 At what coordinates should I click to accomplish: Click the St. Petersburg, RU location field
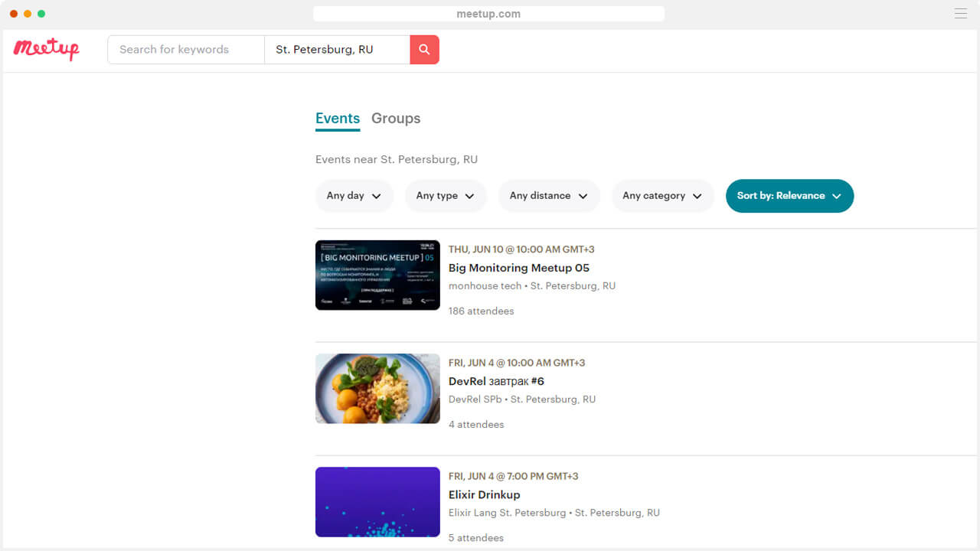point(337,50)
